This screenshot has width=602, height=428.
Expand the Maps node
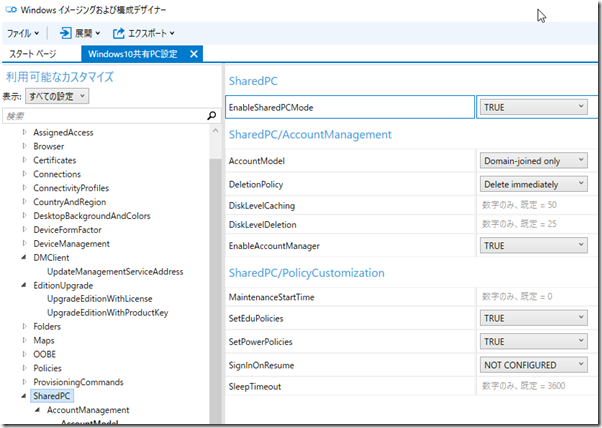[x=25, y=340]
